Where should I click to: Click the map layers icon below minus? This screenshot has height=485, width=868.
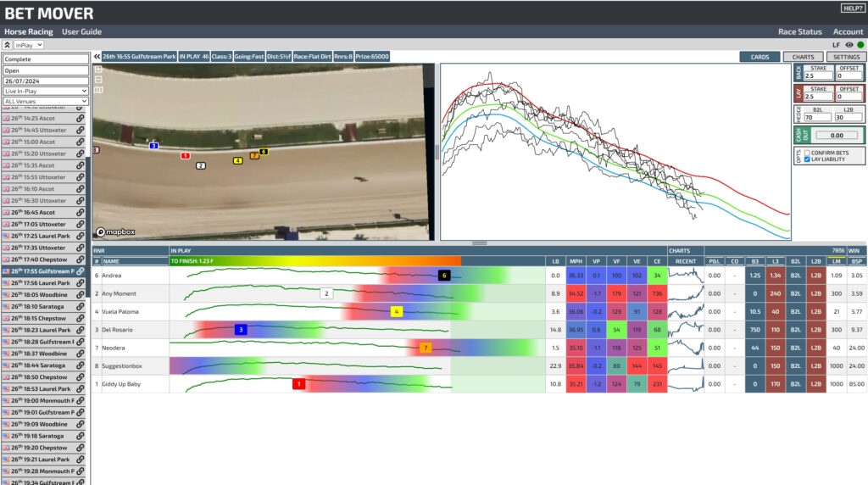98,90
